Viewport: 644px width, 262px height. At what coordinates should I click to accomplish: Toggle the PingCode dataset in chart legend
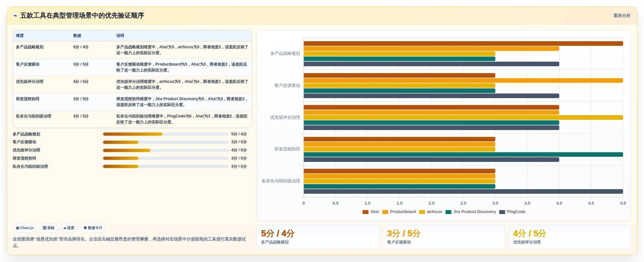[512, 212]
